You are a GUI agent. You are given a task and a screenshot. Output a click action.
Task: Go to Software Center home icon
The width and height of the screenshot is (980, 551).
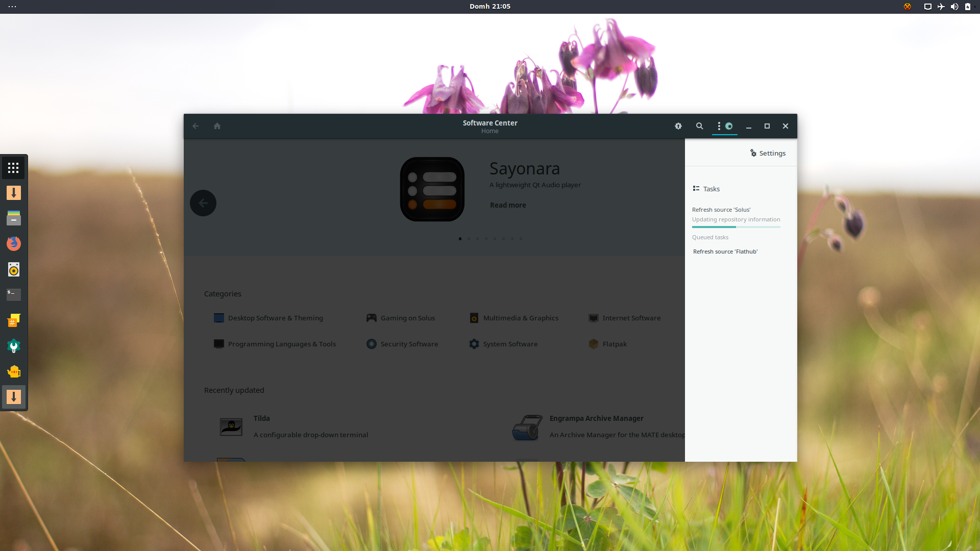click(x=217, y=126)
